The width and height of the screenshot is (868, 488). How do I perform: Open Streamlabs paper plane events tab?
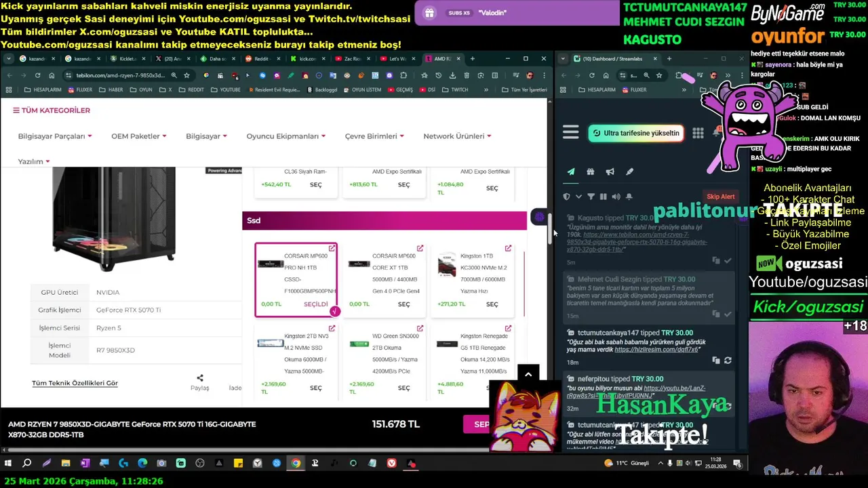(x=571, y=172)
